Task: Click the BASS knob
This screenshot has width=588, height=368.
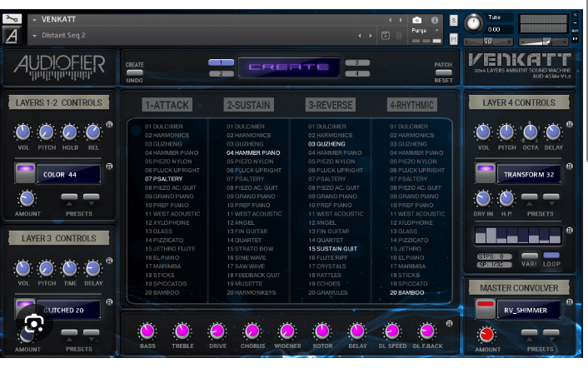Action: [x=147, y=331]
